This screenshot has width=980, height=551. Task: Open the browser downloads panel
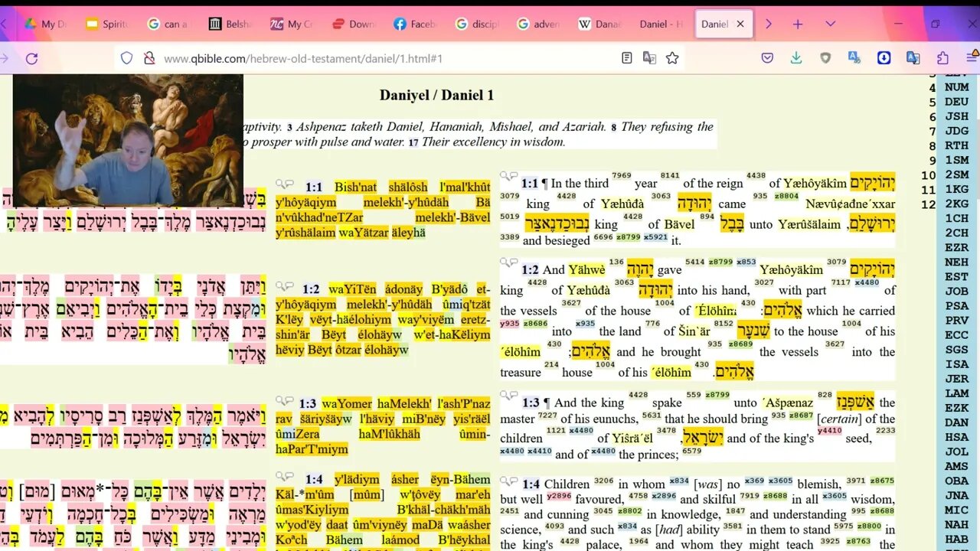tap(796, 58)
